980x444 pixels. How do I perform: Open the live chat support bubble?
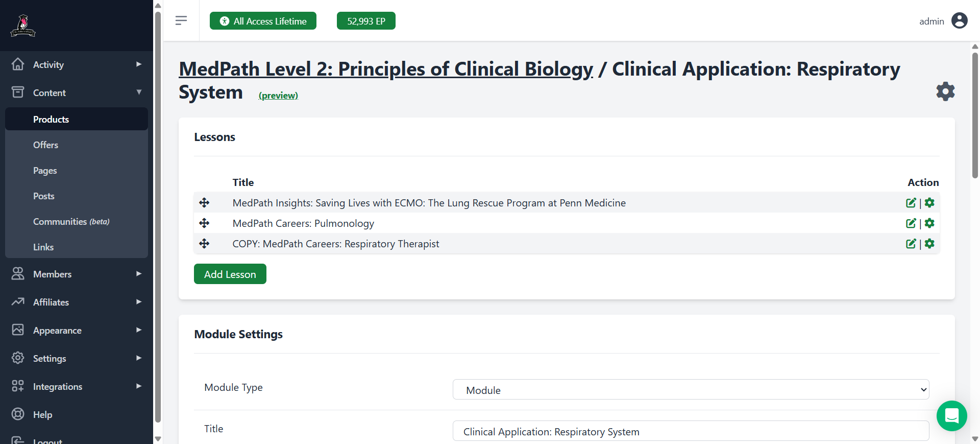click(951, 416)
